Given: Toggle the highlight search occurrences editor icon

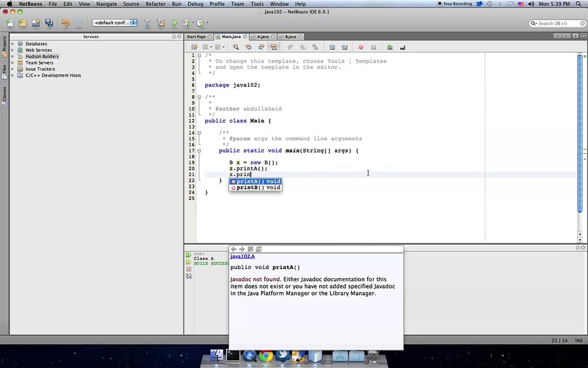Looking at the screenshot, I should 274,47.
